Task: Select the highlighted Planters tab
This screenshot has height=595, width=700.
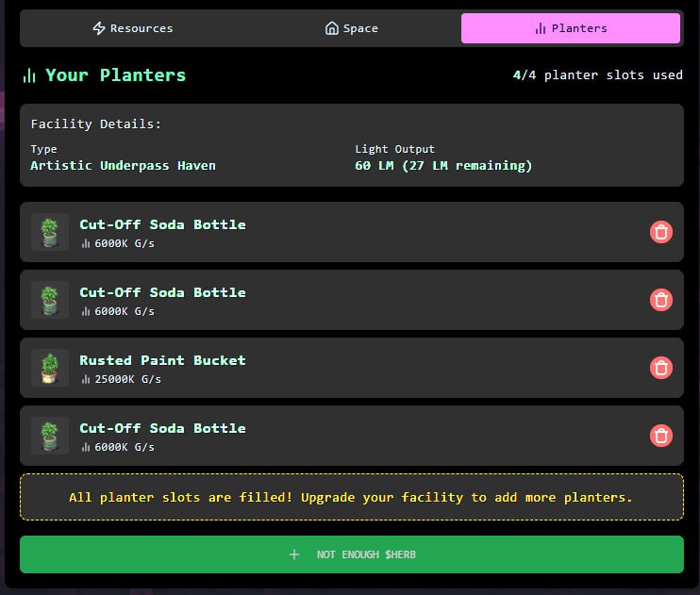Action: point(570,28)
